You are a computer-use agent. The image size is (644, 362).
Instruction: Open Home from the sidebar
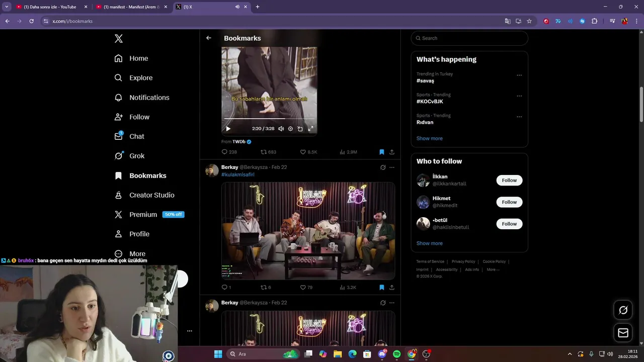point(131,58)
